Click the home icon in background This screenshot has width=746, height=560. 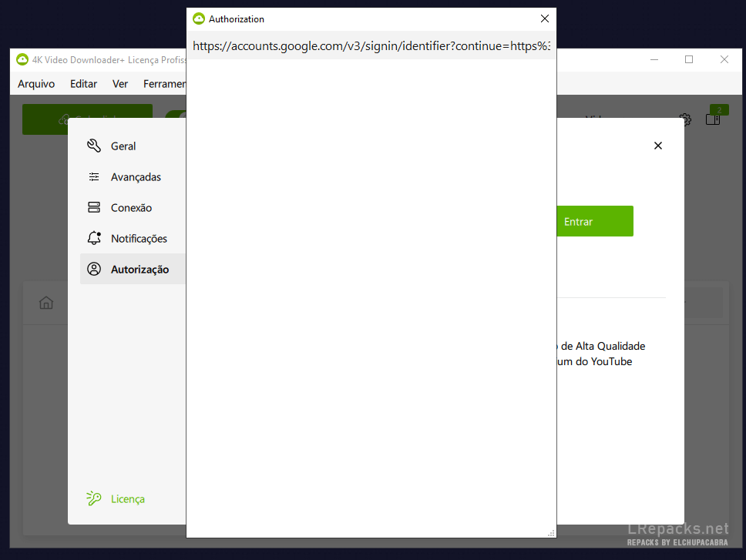pos(46,303)
